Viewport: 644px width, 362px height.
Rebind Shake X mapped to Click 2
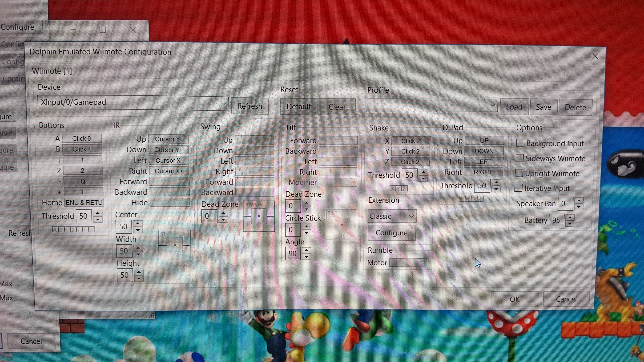click(411, 141)
